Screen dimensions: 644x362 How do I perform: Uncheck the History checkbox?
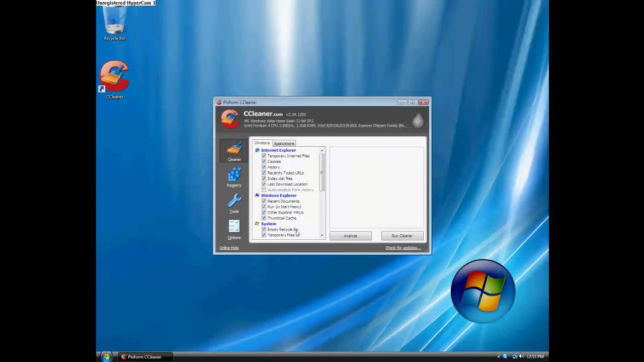point(264,167)
